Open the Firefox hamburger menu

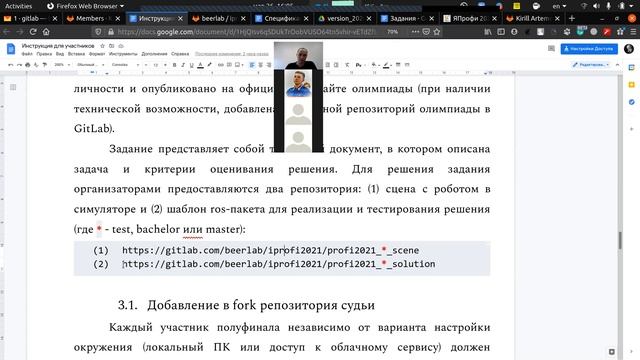(633, 31)
